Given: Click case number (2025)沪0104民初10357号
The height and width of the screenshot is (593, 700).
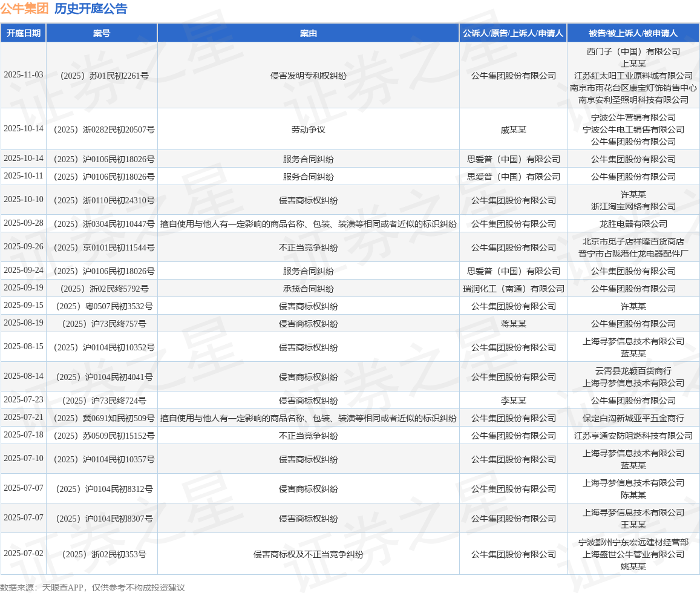Looking at the screenshot, I should tap(105, 459).
